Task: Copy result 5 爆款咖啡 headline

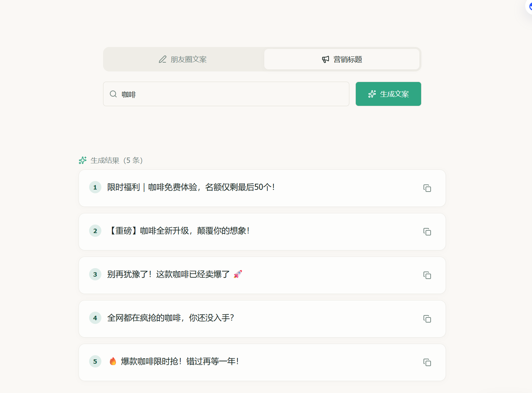Action: (427, 362)
